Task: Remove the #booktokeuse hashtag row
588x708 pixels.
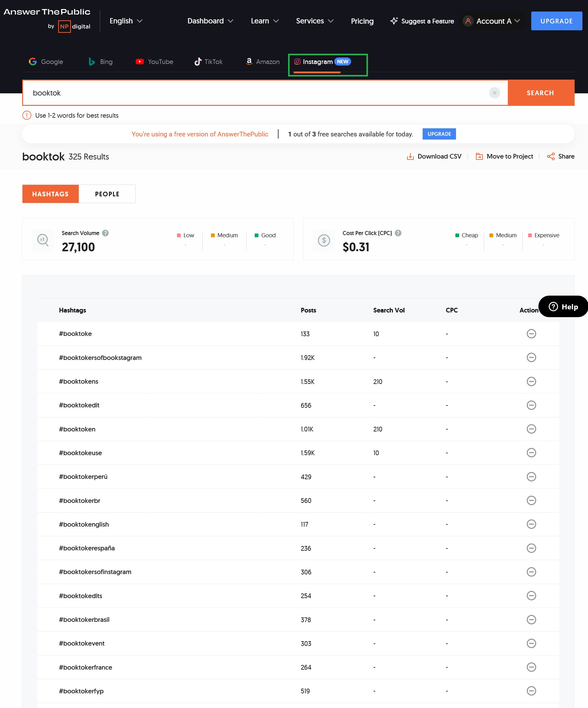Action: click(x=531, y=452)
